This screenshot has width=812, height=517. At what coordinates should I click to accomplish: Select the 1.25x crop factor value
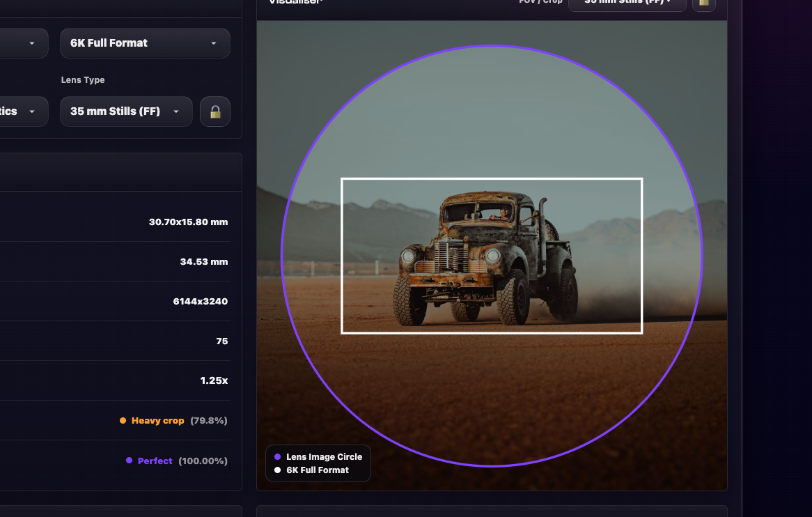pos(214,380)
